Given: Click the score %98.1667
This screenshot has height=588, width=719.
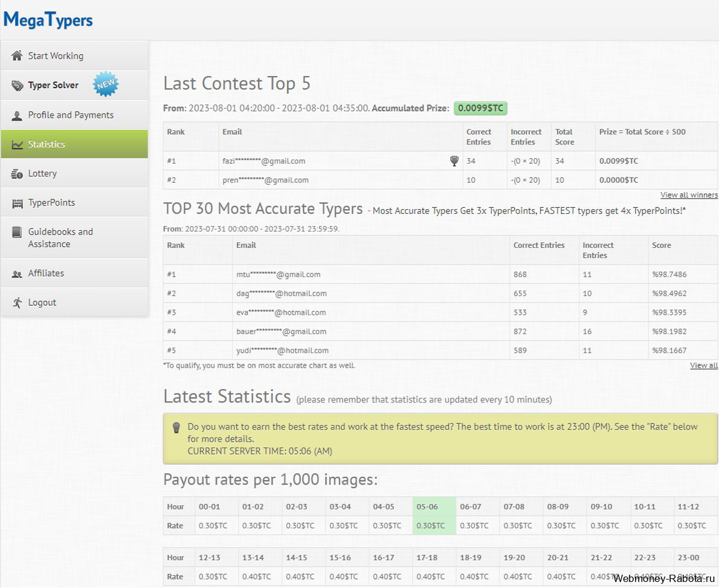Looking at the screenshot, I should pyautogui.click(x=669, y=351).
